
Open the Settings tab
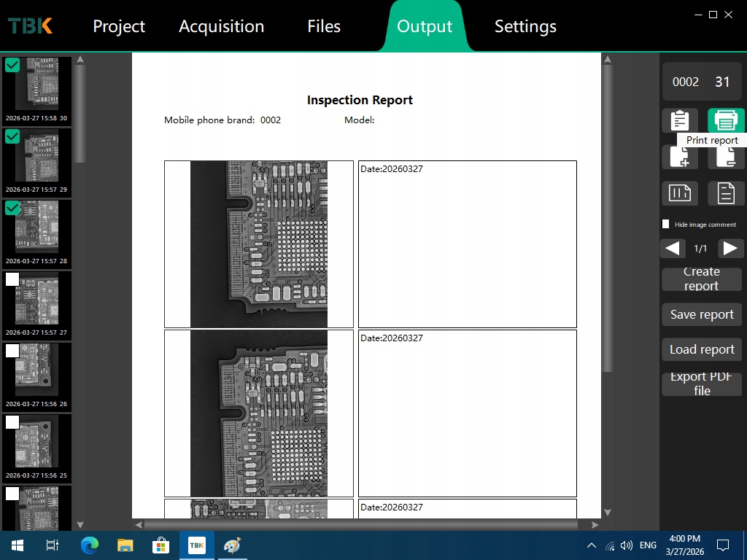[525, 26]
